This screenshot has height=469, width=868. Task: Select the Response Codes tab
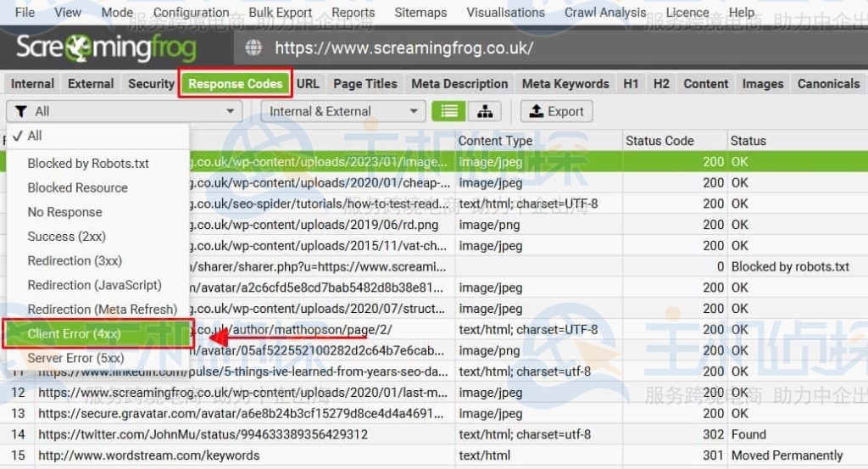point(235,84)
